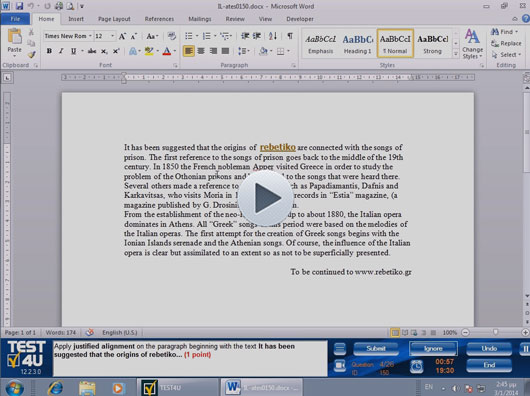
Task: Open the Review tab
Action: point(235,19)
